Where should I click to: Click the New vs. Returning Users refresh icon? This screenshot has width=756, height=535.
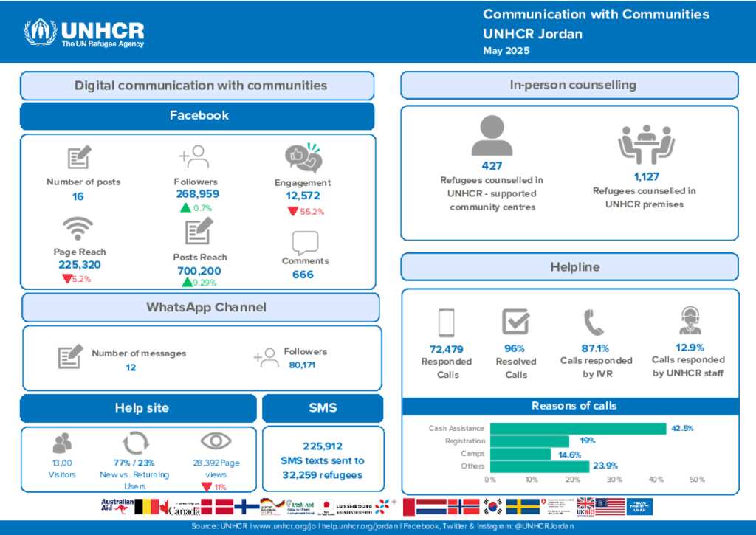pos(136,443)
